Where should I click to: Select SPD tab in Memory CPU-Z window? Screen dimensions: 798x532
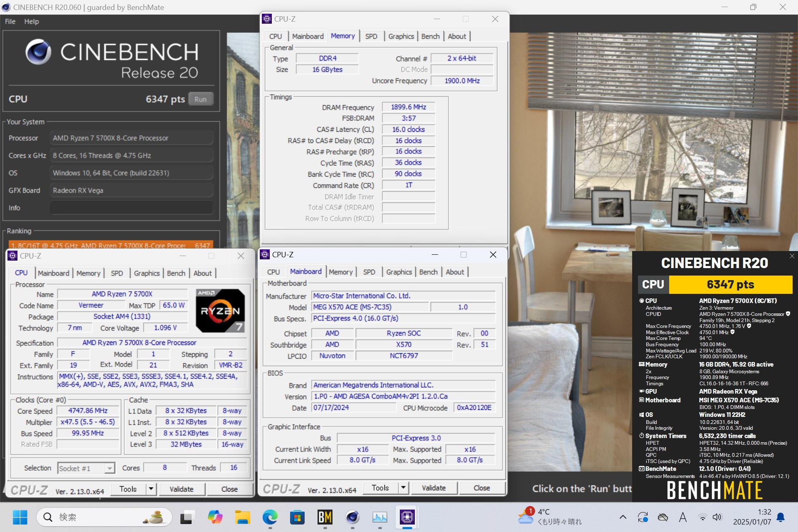[371, 37]
